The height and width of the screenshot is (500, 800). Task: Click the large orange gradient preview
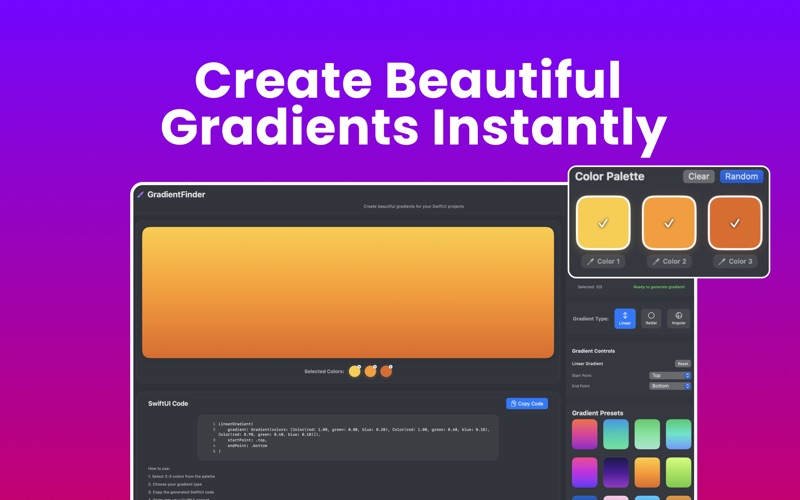(x=348, y=292)
